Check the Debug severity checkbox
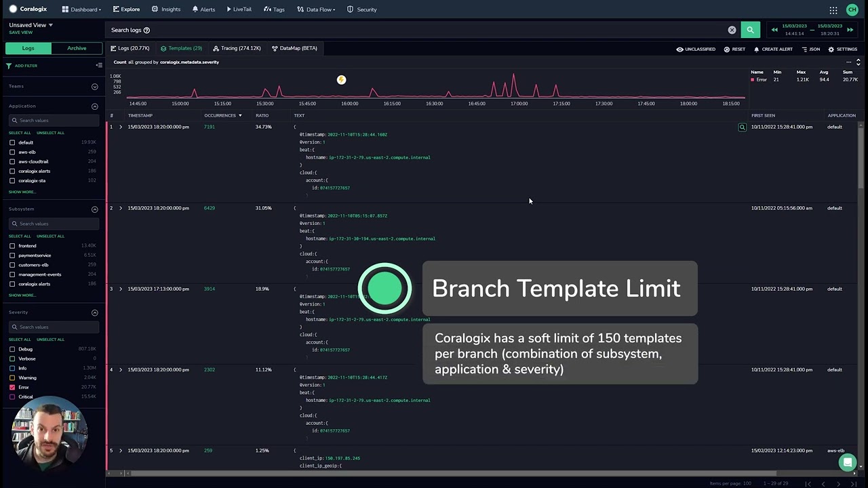This screenshot has width=868, height=488. pos(12,349)
